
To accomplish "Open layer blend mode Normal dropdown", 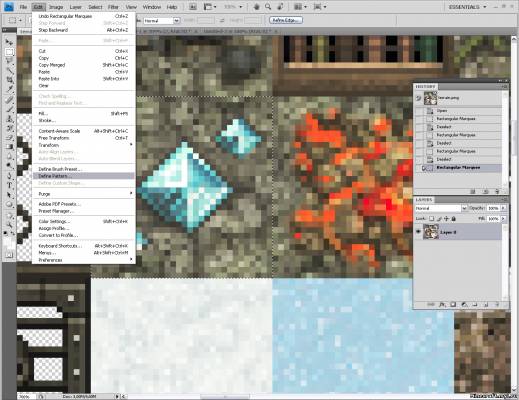I will pos(441,208).
